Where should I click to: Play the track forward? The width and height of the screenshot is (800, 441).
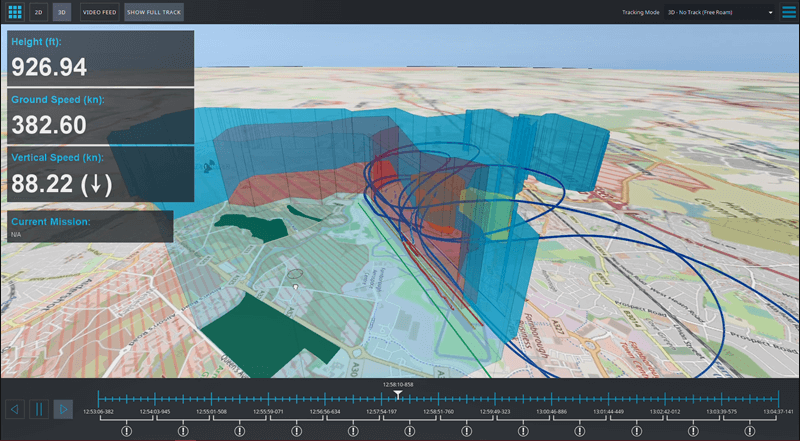pos(63,409)
